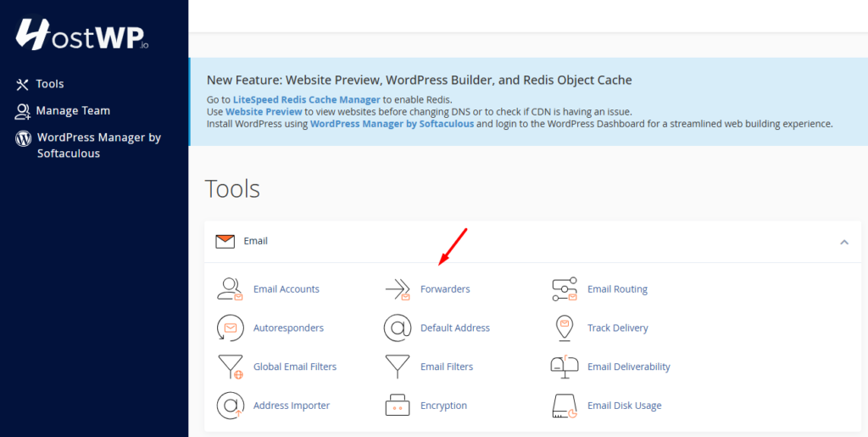Click the Global Email Filters funnel icon

coord(231,367)
